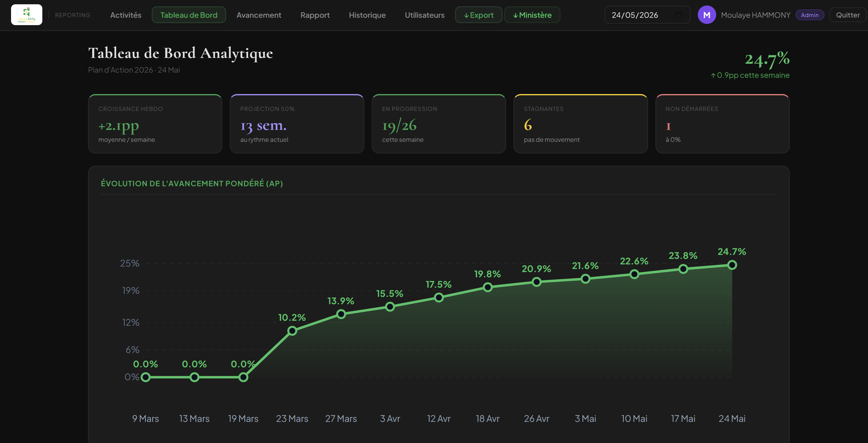The height and width of the screenshot is (443, 868).
Task: Open the date field 24/05/2026
Action: (x=647, y=15)
